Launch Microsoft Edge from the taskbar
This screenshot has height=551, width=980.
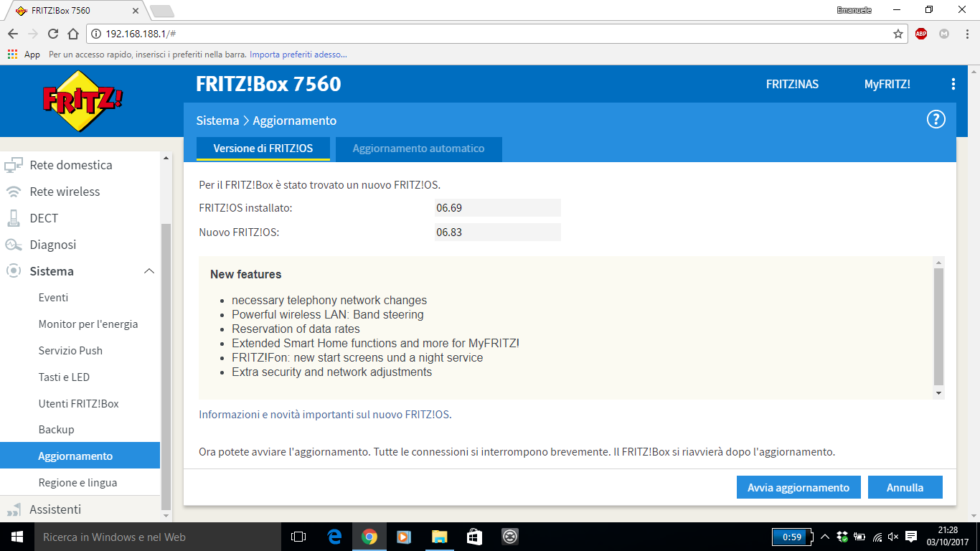[334, 537]
